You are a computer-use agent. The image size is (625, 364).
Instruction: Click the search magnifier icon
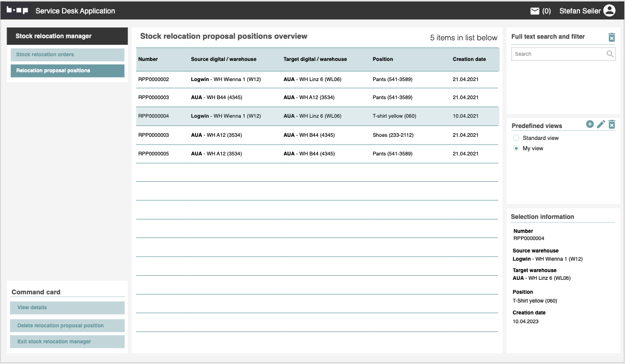pos(610,54)
